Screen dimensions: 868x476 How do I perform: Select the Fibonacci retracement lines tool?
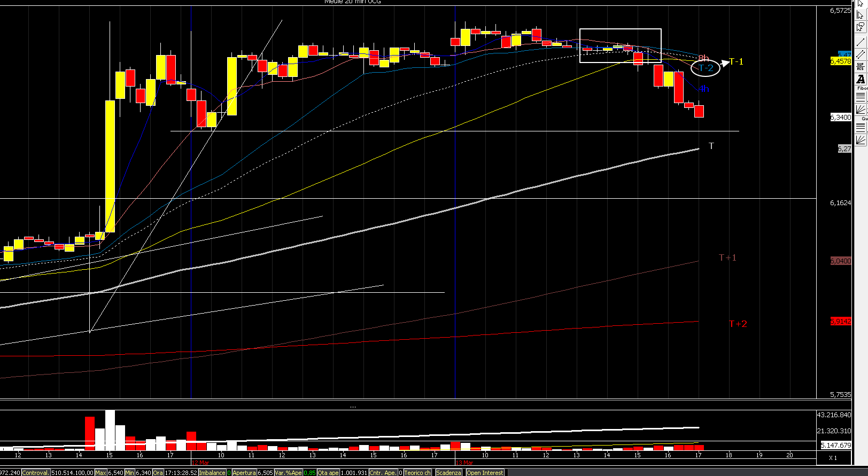click(860, 97)
